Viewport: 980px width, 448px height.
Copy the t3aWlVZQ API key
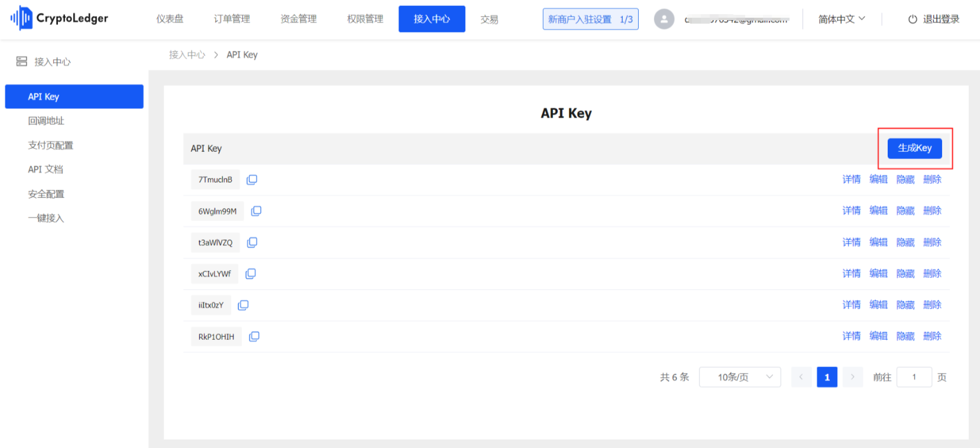click(252, 242)
